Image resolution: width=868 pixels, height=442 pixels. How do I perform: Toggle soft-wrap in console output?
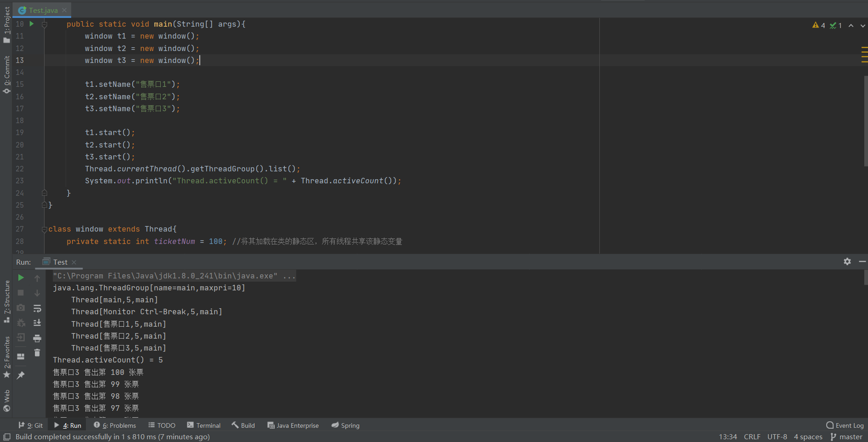tap(37, 308)
